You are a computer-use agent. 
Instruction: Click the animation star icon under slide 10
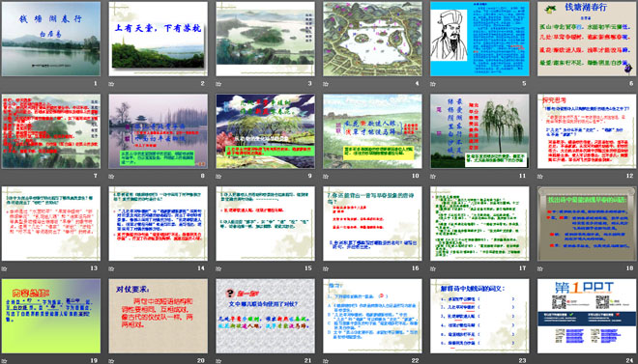click(x=326, y=177)
